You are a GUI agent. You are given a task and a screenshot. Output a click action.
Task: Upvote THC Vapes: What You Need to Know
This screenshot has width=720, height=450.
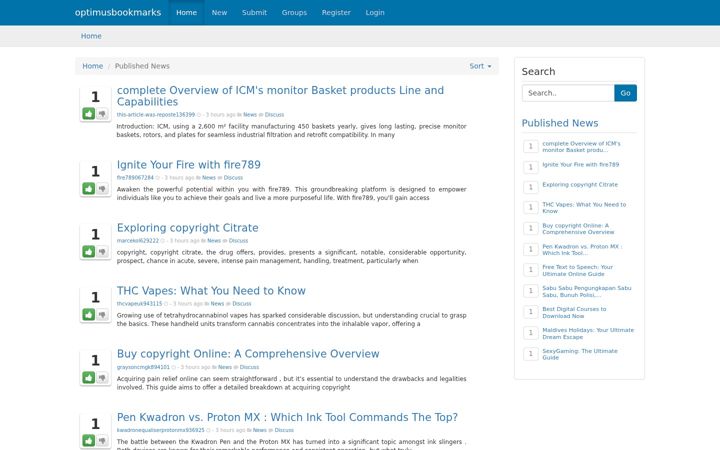click(x=89, y=315)
